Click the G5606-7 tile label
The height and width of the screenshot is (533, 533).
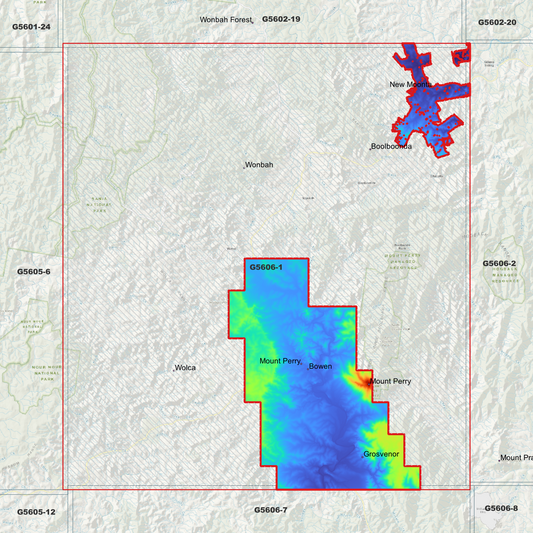point(271,510)
